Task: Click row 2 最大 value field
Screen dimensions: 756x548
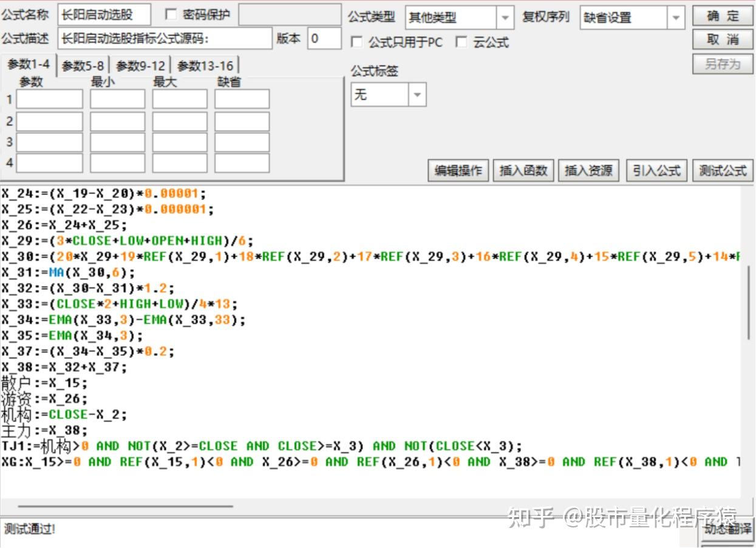Action: pyautogui.click(x=180, y=121)
